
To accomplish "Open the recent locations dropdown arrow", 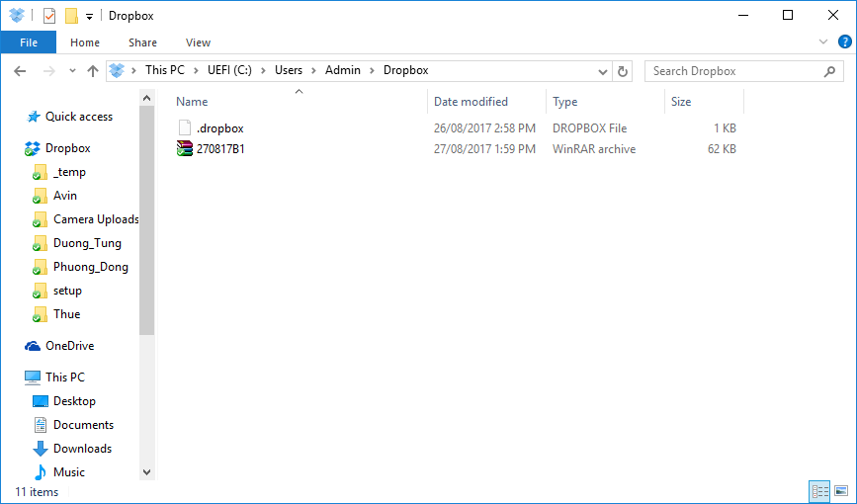I will coord(72,71).
